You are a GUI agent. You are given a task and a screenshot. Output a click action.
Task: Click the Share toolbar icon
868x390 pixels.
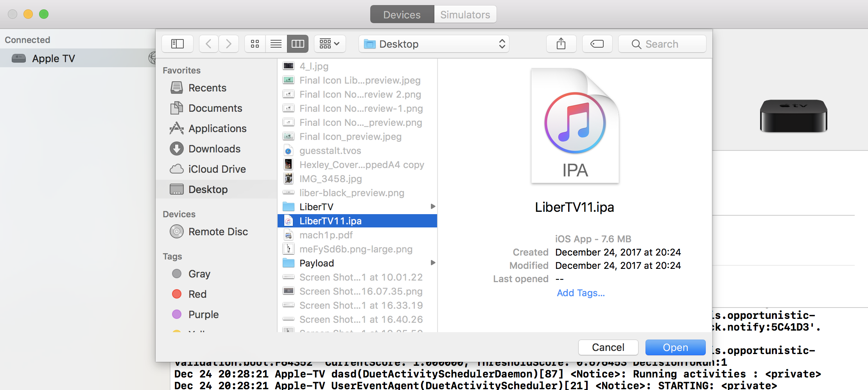click(x=561, y=44)
